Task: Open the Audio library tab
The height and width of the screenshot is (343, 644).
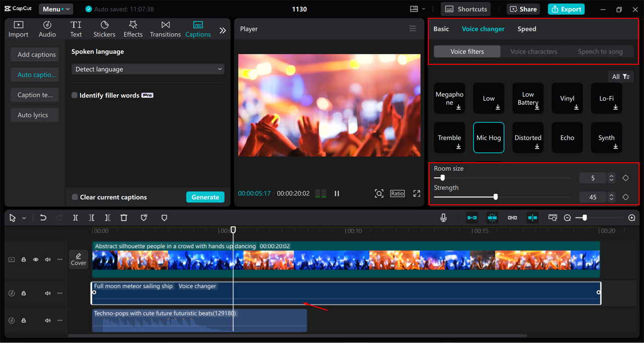Action: [47, 29]
